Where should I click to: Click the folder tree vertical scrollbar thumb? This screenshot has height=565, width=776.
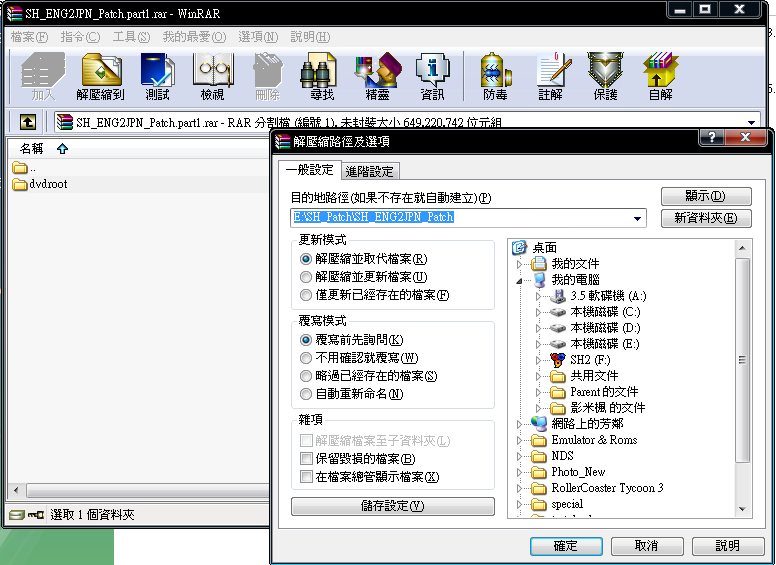point(742,360)
